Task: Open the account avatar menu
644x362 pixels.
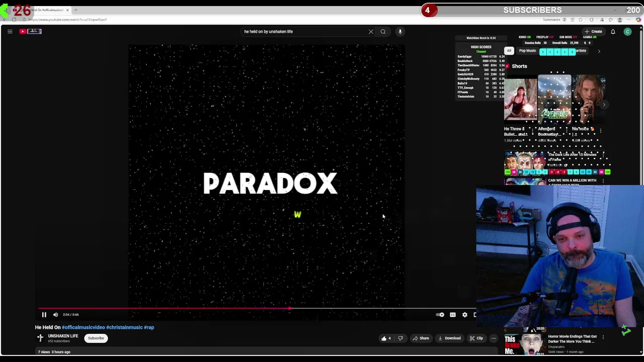Action: coord(627,32)
